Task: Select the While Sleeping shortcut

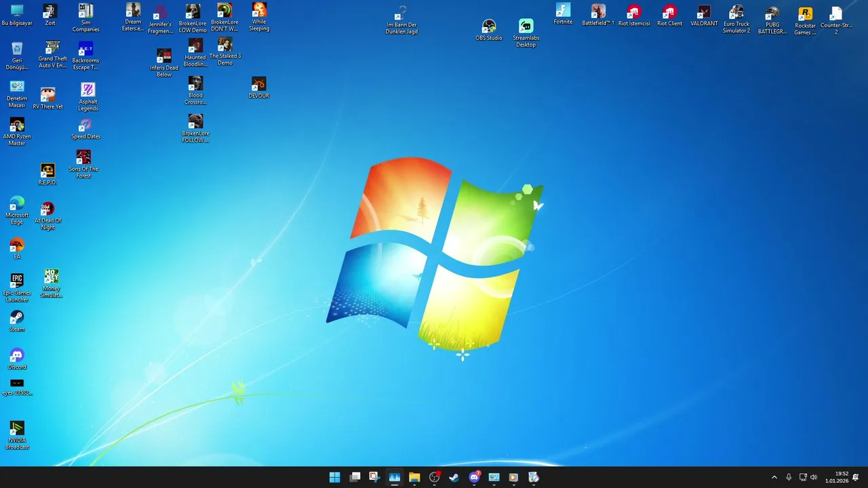Action: pyautogui.click(x=259, y=17)
